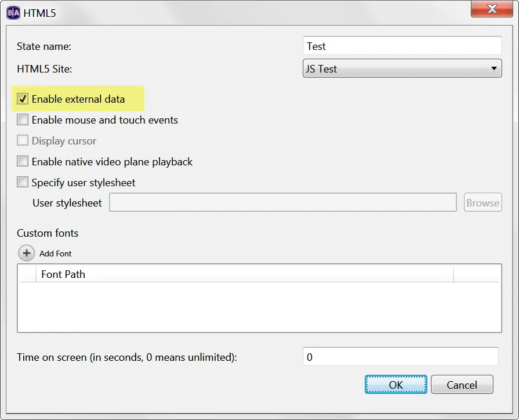Select the Font Path column header
519x420 pixels.
(244, 274)
